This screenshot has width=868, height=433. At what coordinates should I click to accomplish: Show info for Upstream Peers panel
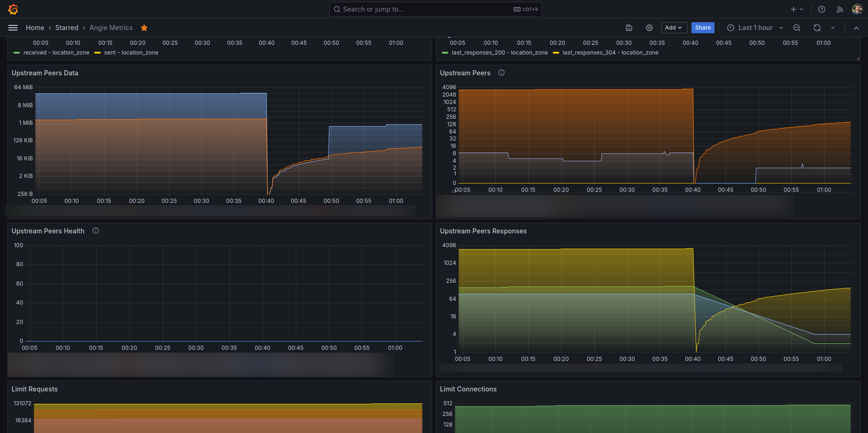pyautogui.click(x=501, y=73)
